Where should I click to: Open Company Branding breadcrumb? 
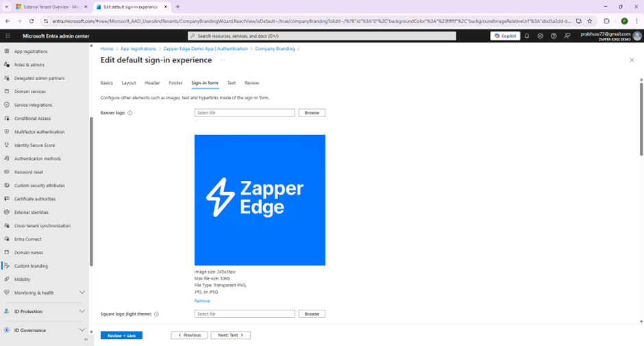pyautogui.click(x=275, y=49)
